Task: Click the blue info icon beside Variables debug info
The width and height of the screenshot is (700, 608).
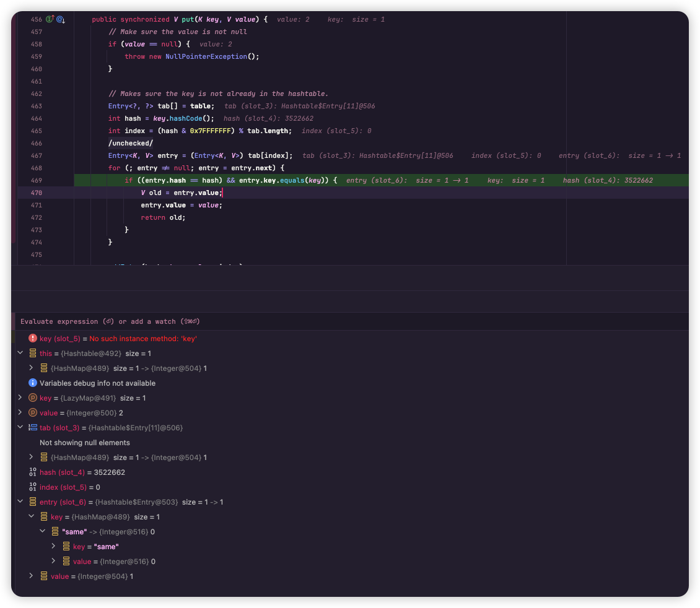Action: pyautogui.click(x=33, y=383)
